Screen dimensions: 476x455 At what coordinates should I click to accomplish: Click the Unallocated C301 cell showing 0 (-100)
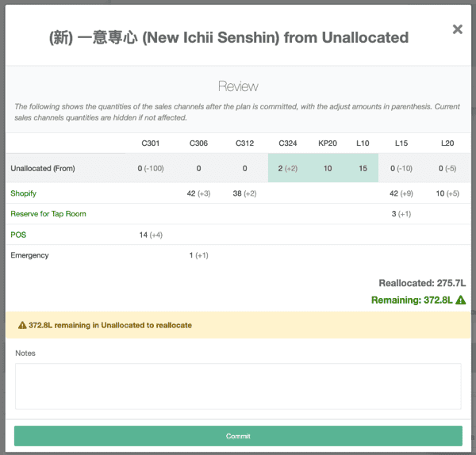coord(151,168)
